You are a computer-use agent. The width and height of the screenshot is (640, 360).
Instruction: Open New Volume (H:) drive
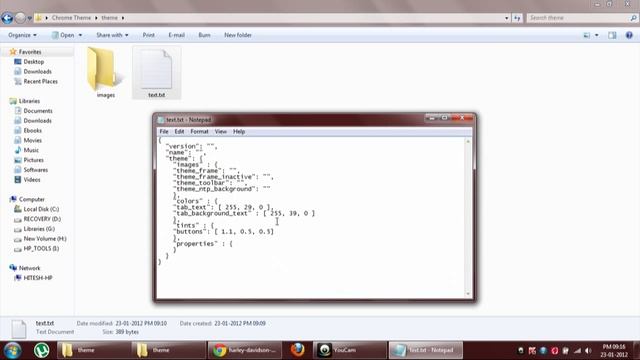[45, 239]
